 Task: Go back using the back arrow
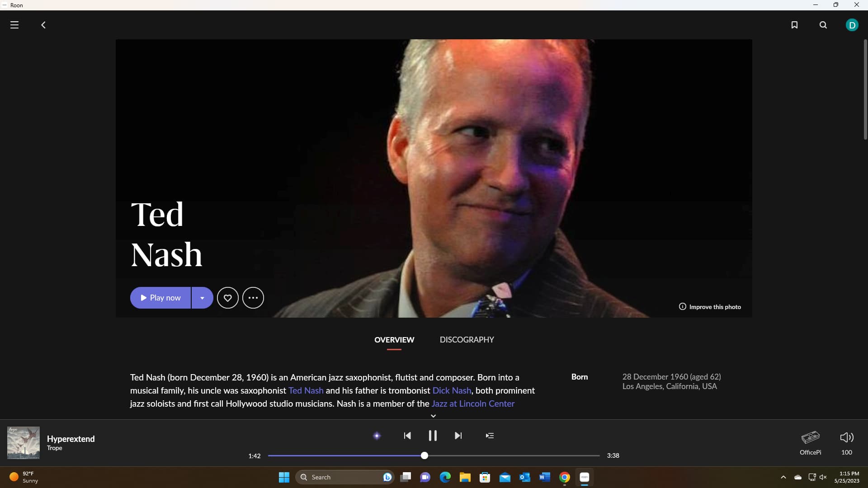[43, 25]
